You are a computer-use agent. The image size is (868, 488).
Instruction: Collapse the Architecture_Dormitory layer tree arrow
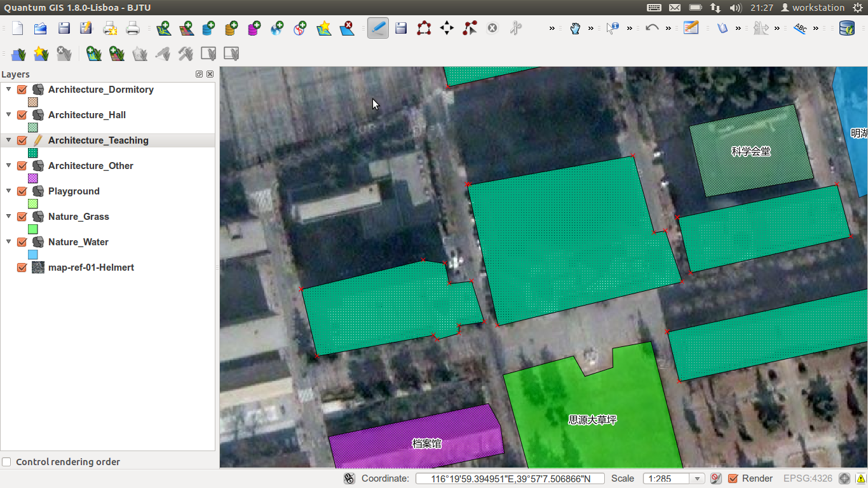pyautogui.click(x=8, y=89)
